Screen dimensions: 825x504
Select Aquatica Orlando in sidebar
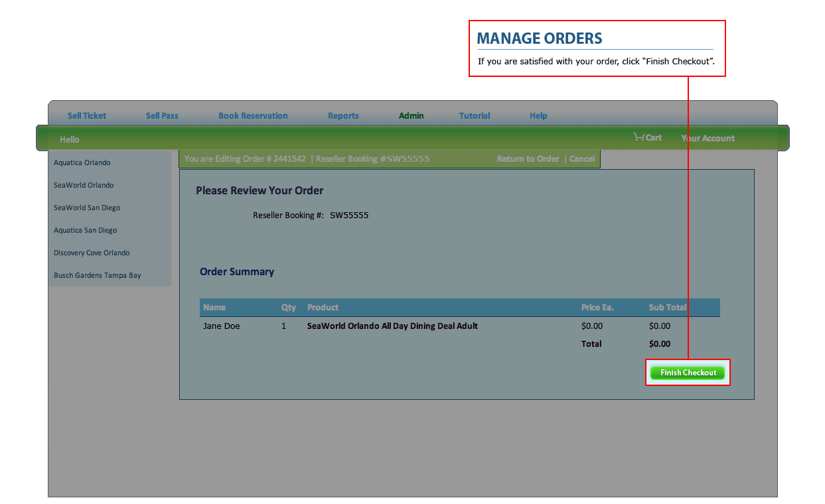coord(82,162)
